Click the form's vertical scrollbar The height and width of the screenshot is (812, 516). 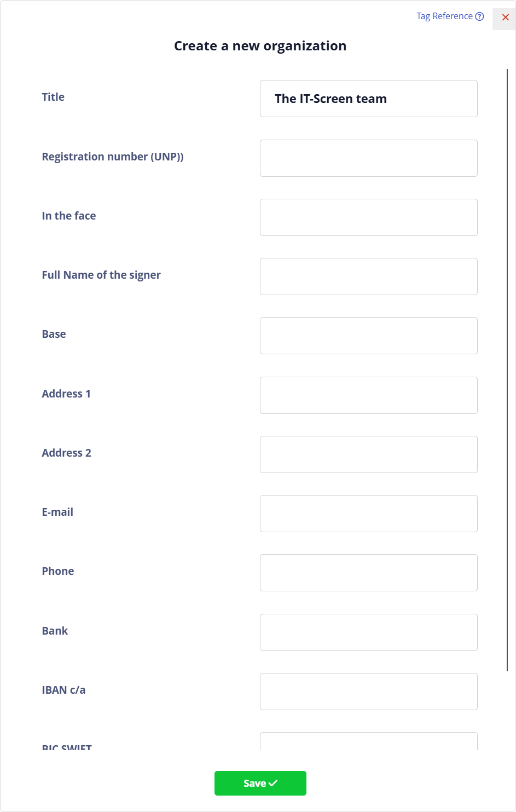click(x=507, y=370)
